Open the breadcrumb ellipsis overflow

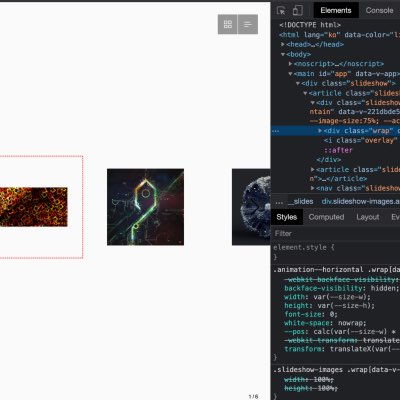[279, 201]
